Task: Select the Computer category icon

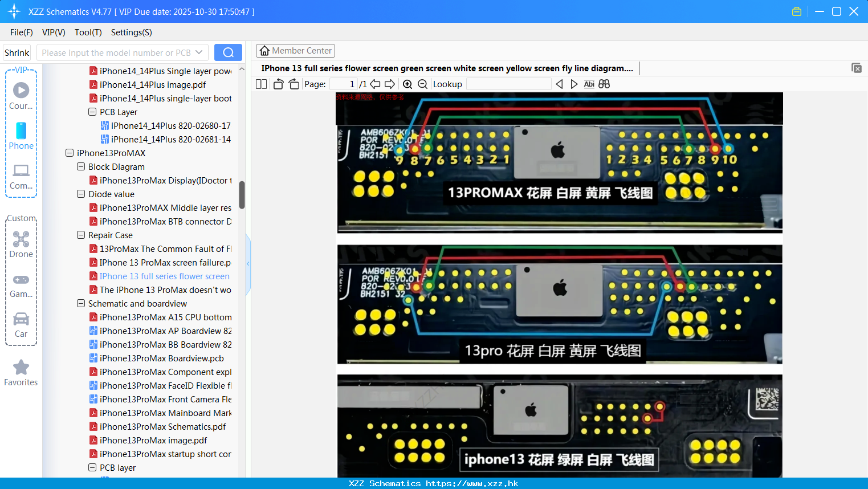Action: (21, 176)
